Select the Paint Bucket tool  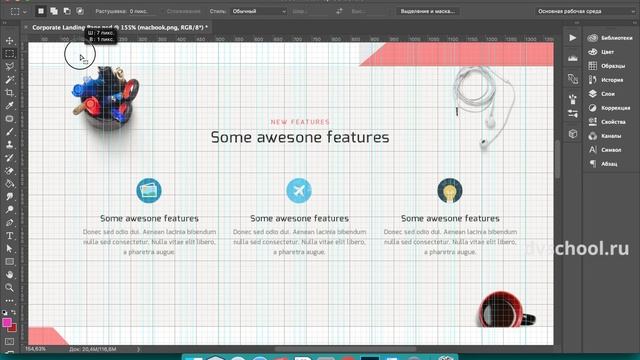point(9,184)
